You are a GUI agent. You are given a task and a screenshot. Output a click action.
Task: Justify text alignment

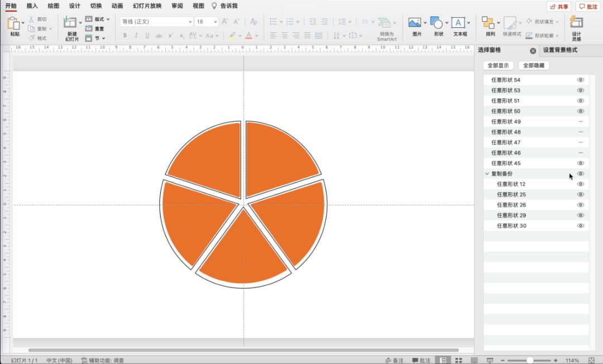click(x=307, y=35)
